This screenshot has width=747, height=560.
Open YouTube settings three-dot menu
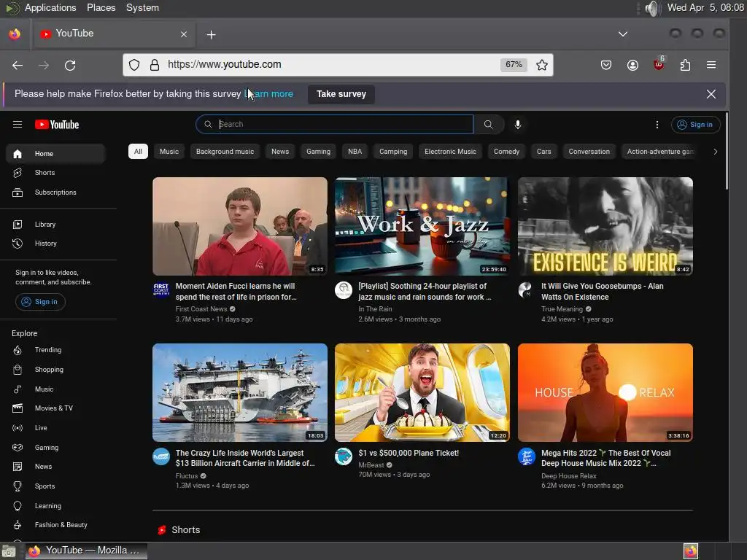click(657, 124)
